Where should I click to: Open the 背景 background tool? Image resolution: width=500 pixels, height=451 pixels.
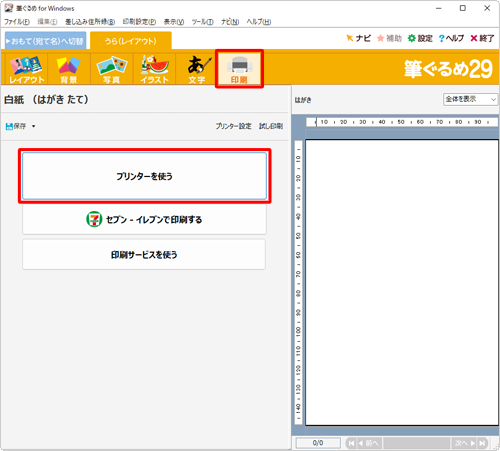pos(69,69)
